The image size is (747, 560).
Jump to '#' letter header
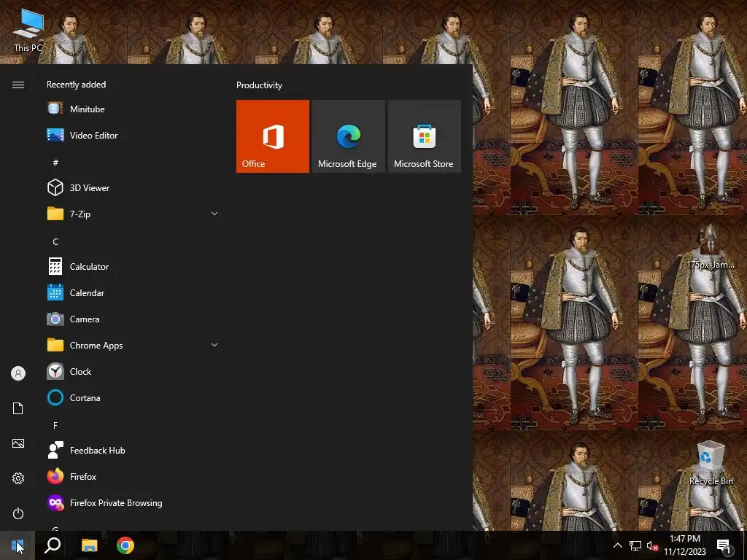tap(55, 163)
